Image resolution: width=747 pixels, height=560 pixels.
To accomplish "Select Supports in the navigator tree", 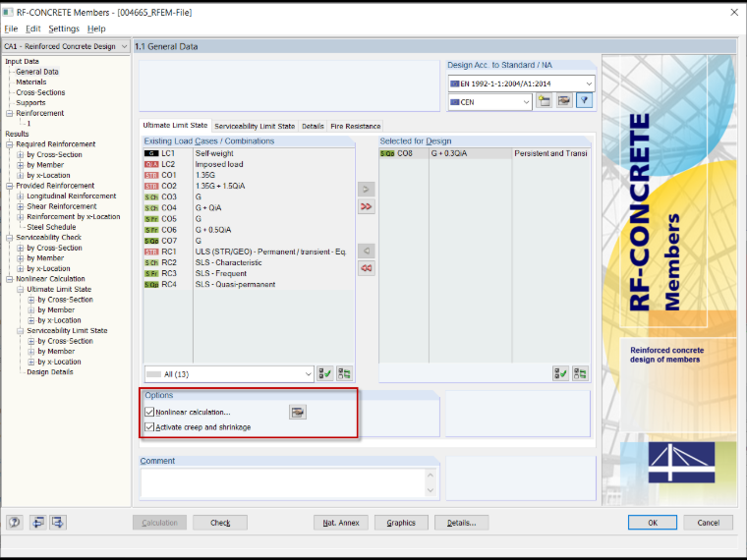I will click(30, 103).
